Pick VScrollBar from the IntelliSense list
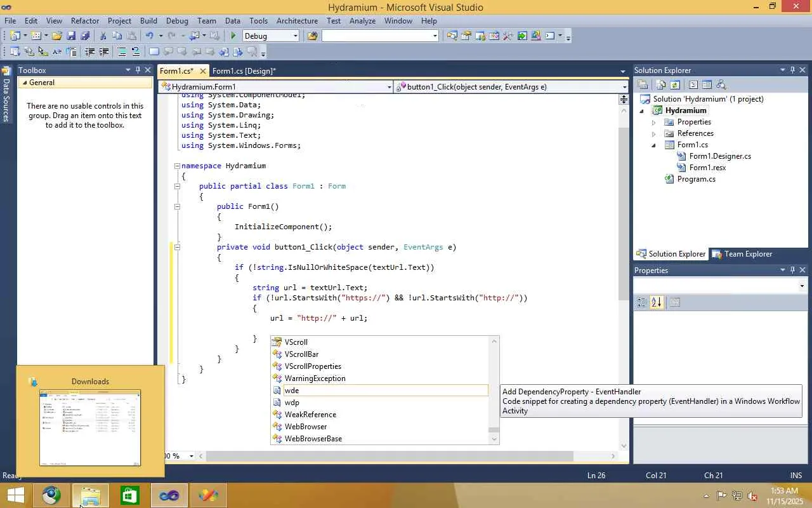Image resolution: width=812 pixels, height=508 pixels. (x=380, y=354)
